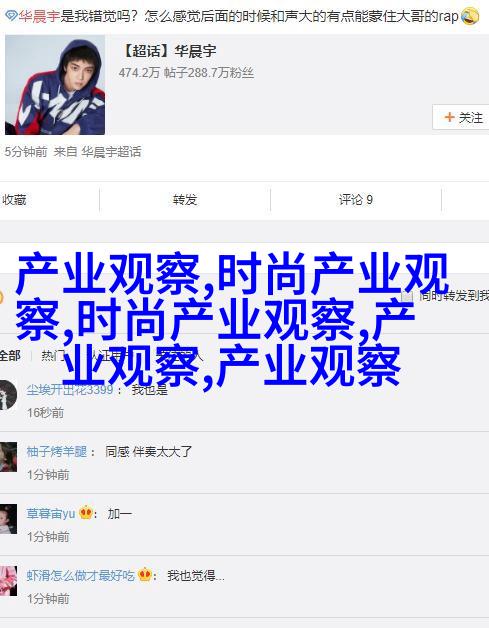Open user 尘埃开出花3399 profile

[70, 389]
